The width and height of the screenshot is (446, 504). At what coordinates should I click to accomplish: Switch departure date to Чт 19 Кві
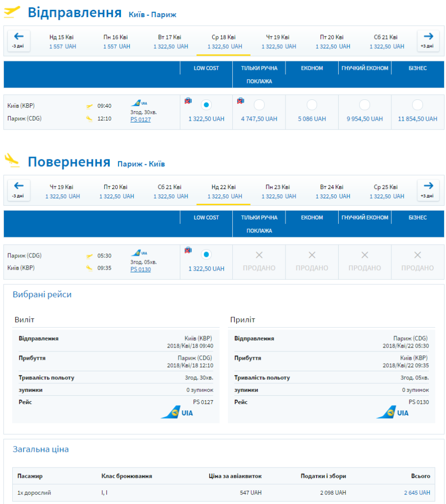pyautogui.click(x=279, y=42)
